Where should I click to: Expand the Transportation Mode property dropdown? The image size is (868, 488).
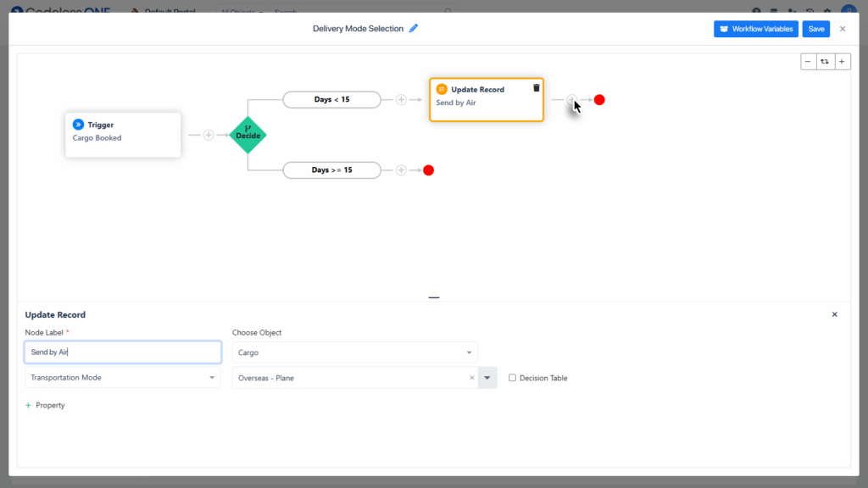123,378
